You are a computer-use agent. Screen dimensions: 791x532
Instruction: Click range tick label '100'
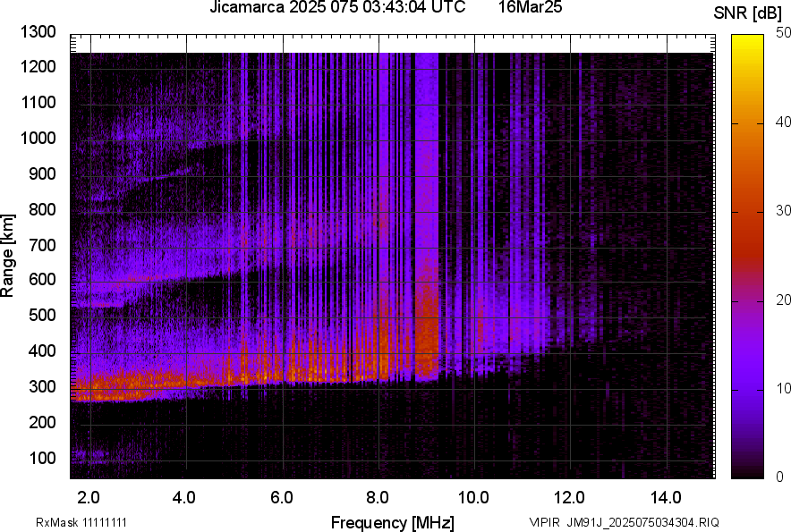pos(42,459)
